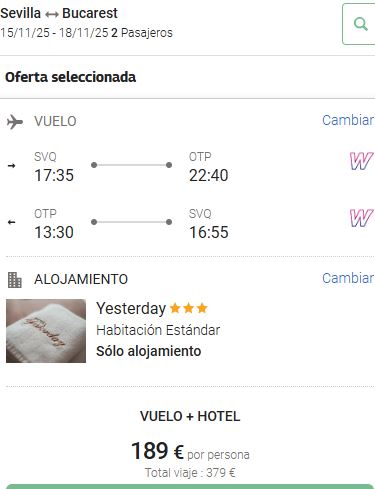The width and height of the screenshot is (375, 489).
Task: Click the 15/11/25 - 18/11/25 trip dates
Action: [x=54, y=33]
